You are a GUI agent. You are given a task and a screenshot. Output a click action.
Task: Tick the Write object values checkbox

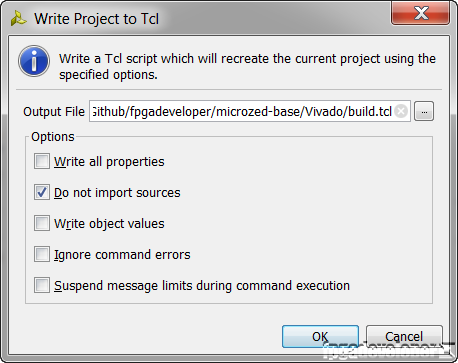point(42,223)
